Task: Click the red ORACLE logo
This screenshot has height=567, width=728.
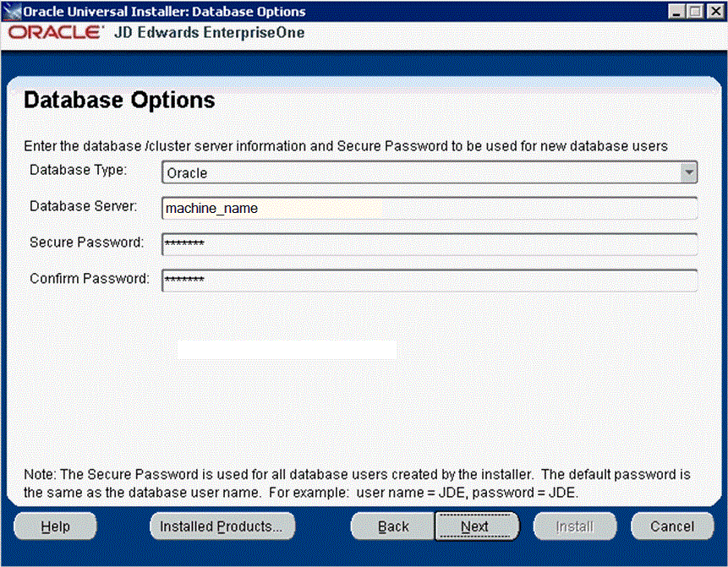Action: pos(54,33)
